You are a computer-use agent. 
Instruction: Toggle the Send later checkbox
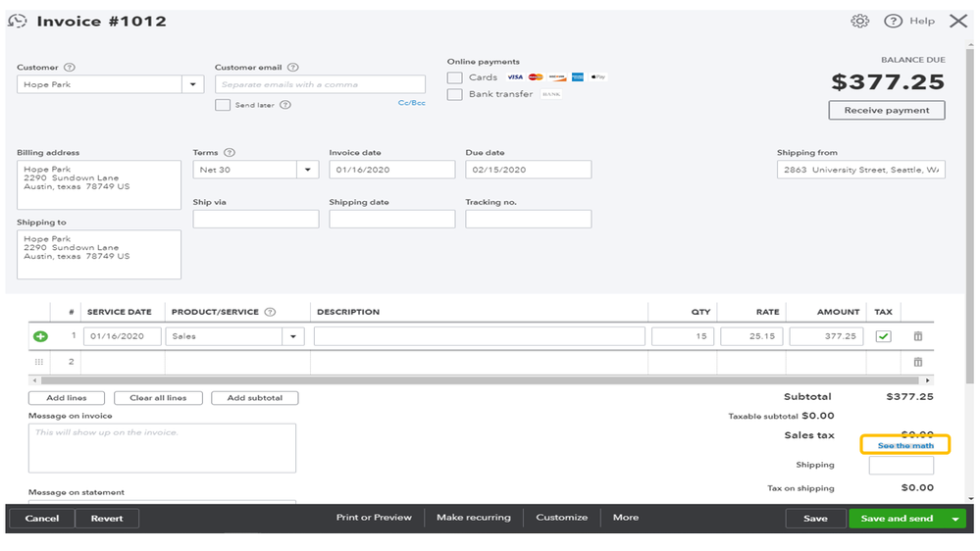coord(223,105)
